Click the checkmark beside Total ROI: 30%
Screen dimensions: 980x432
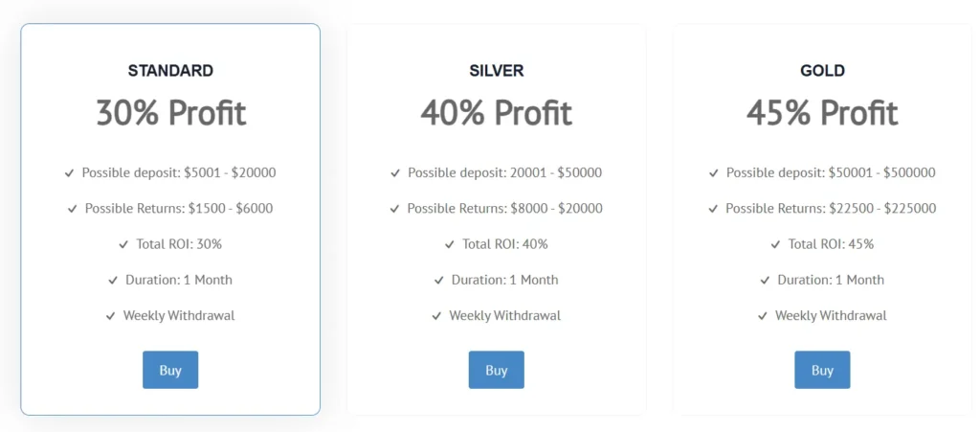123,244
